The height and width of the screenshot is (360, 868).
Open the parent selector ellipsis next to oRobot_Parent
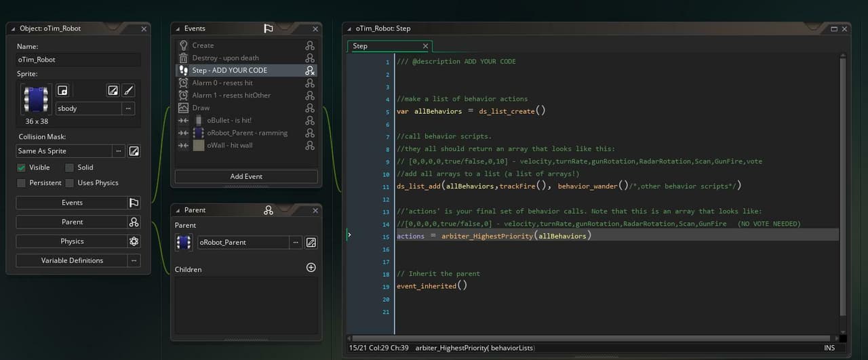point(296,242)
